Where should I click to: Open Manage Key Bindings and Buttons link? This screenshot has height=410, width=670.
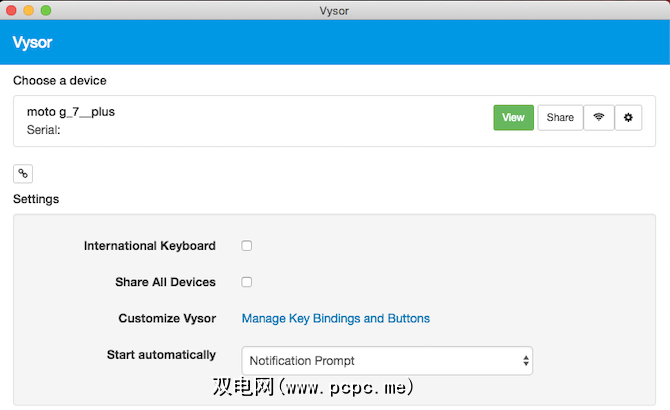pos(336,319)
